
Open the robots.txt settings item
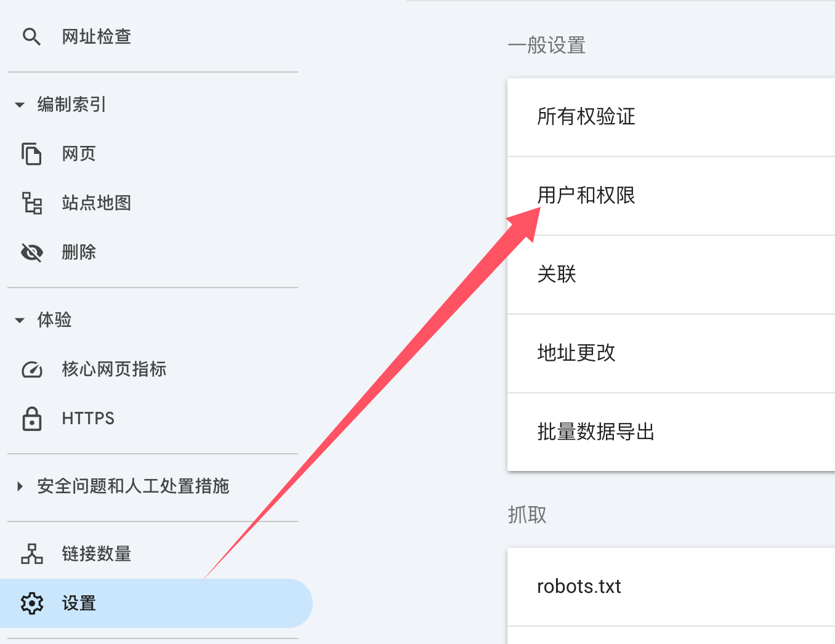pos(578,586)
